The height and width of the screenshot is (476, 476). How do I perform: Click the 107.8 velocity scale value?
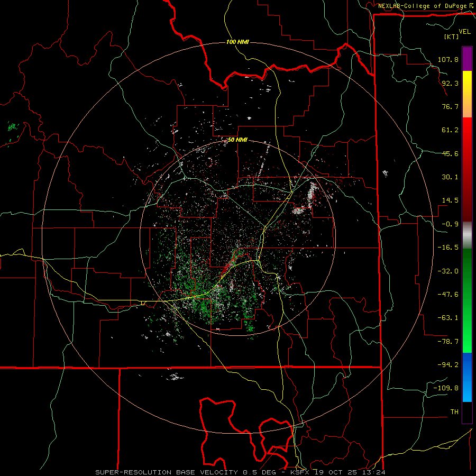point(448,59)
